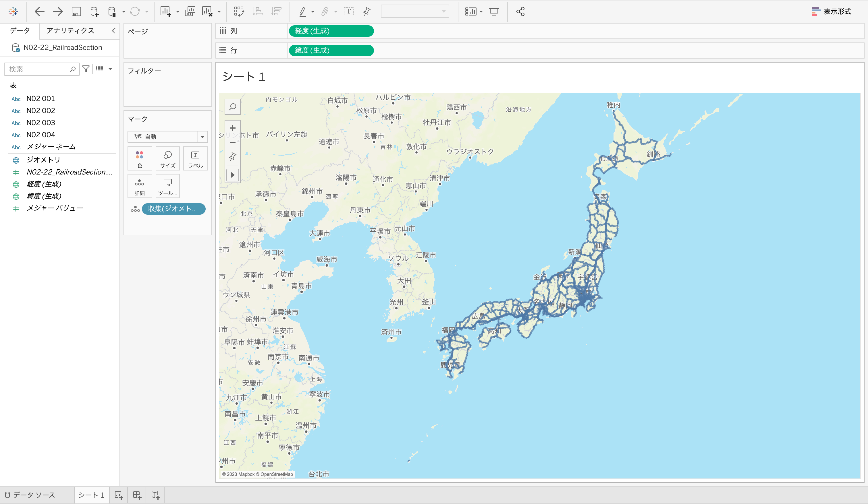The height and width of the screenshot is (504, 868).
Task: Click the save workbook icon
Action: tap(76, 11)
